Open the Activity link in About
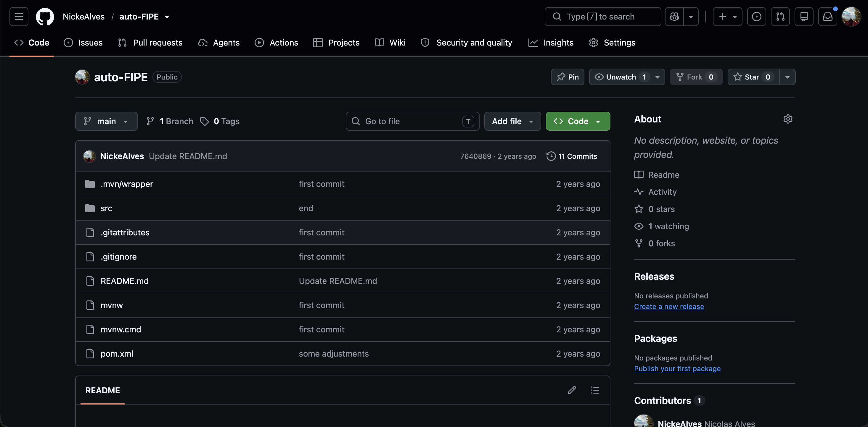Image resolution: width=868 pixels, height=427 pixels. (x=655, y=192)
